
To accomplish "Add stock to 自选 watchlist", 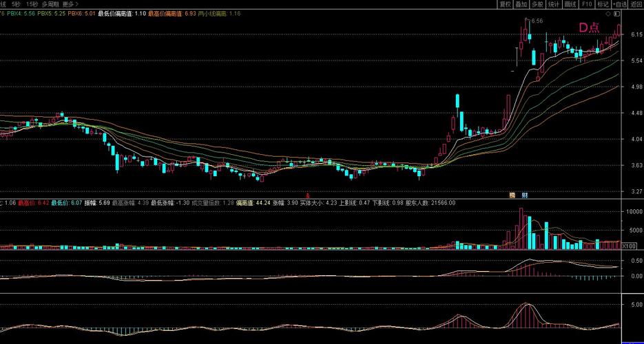I will point(619,4).
